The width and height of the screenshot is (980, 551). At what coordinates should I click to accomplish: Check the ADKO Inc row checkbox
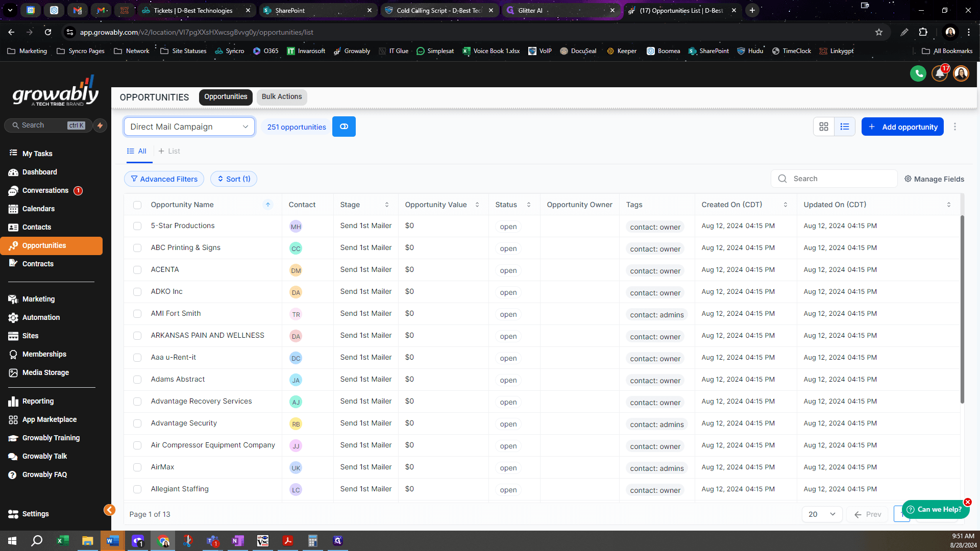click(x=137, y=292)
